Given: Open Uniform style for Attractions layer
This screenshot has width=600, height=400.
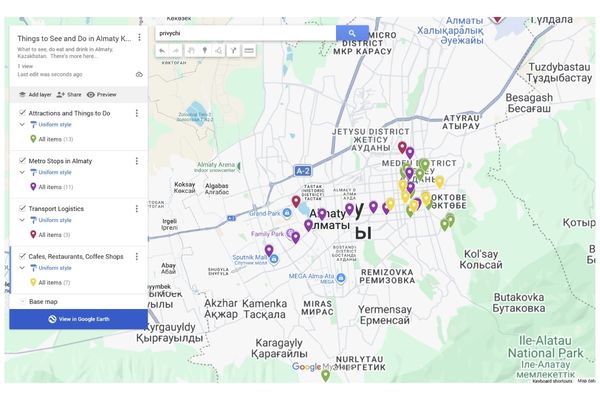Looking at the screenshot, I should click(x=51, y=124).
